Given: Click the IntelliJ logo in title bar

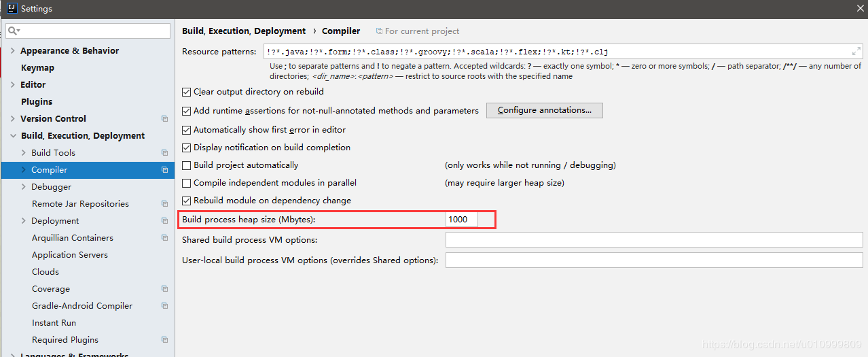Looking at the screenshot, I should pos(11,8).
